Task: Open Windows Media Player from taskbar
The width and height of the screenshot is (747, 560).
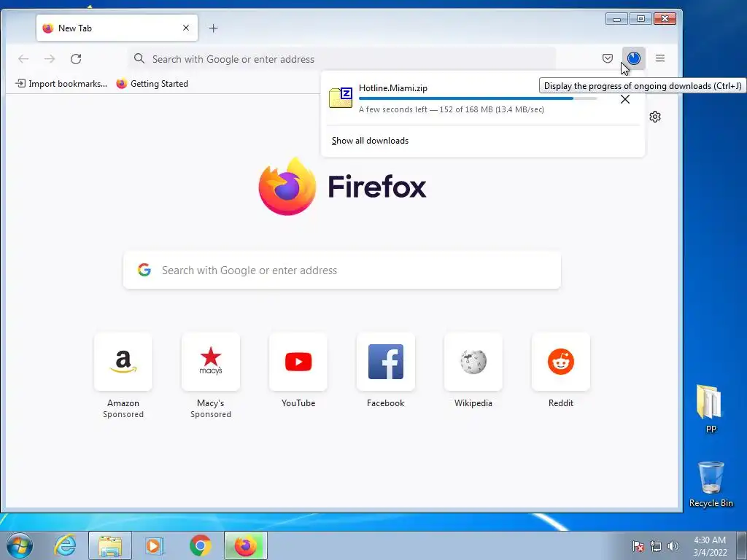Action: (x=154, y=545)
